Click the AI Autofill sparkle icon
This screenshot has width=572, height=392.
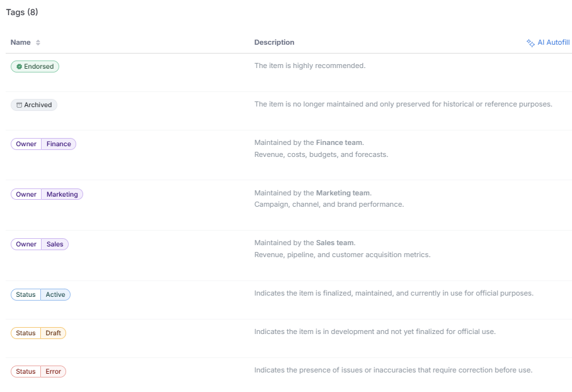(530, 43)
